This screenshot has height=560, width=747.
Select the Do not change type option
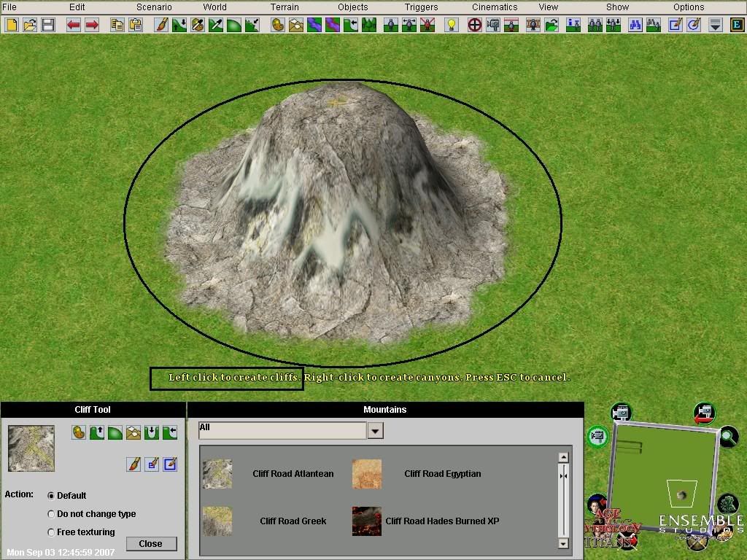click(x=51, y=514)
